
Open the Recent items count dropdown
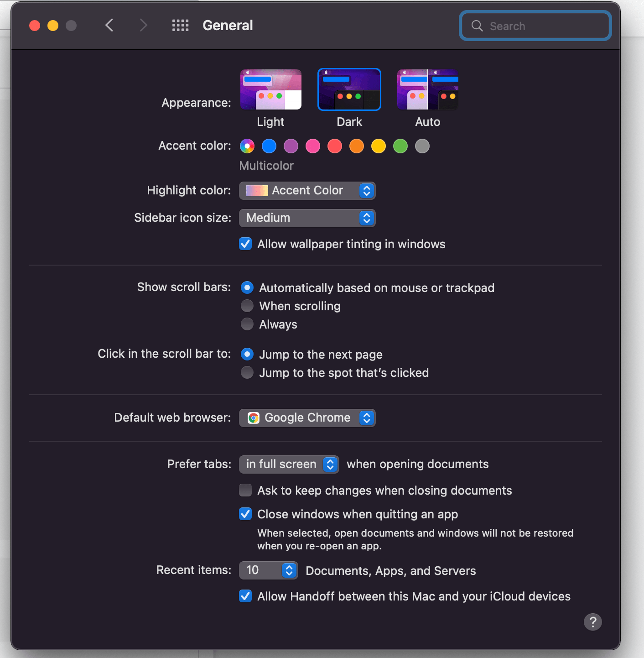coord(268,570)
